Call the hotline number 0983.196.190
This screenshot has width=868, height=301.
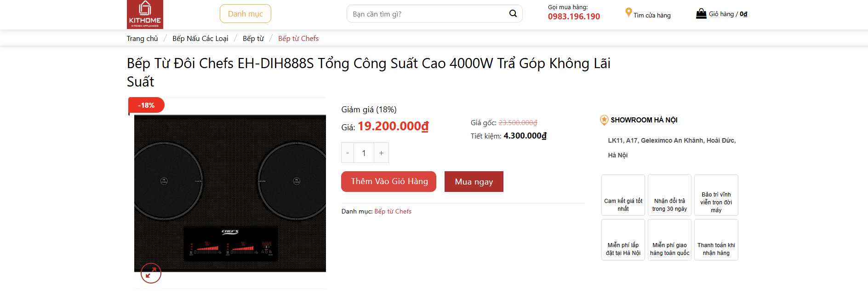pos(574,17)
